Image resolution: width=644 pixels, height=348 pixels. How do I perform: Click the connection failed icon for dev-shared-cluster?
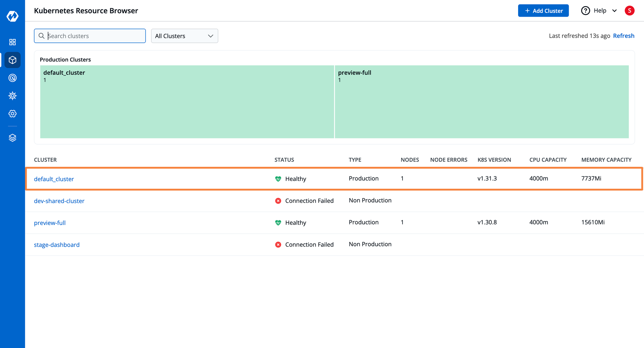[278, 201]
